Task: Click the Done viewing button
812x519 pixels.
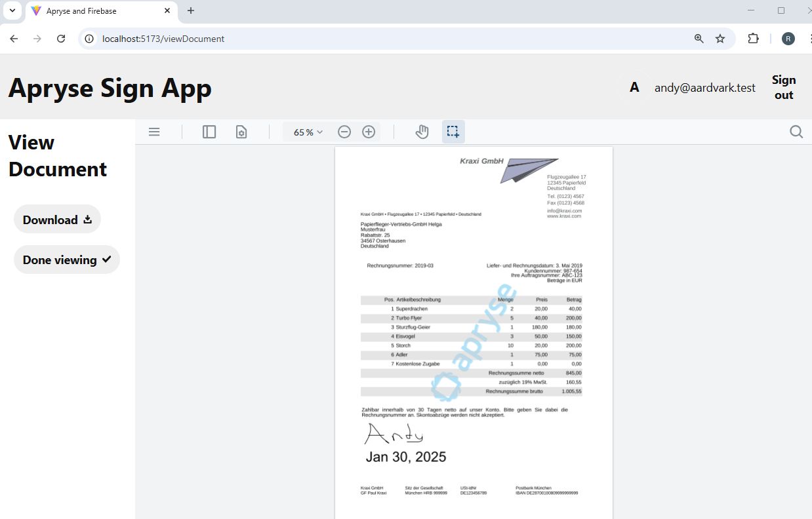Action: click(67, 259)
